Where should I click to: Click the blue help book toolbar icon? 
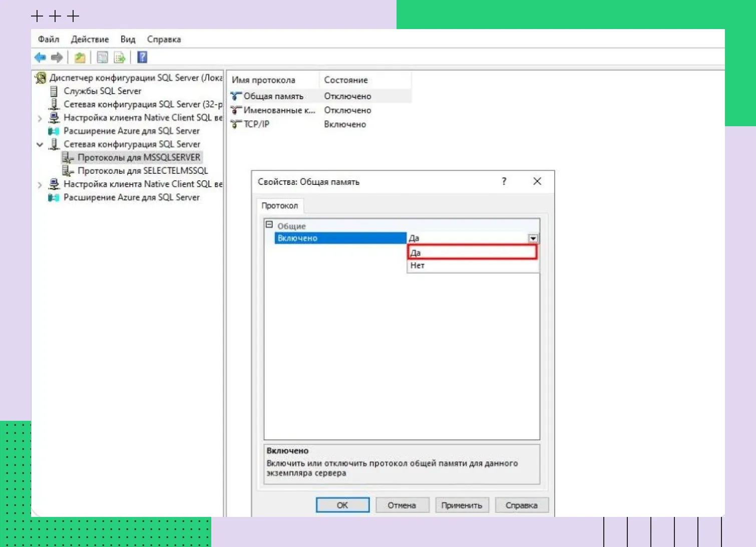click(142, 58)
